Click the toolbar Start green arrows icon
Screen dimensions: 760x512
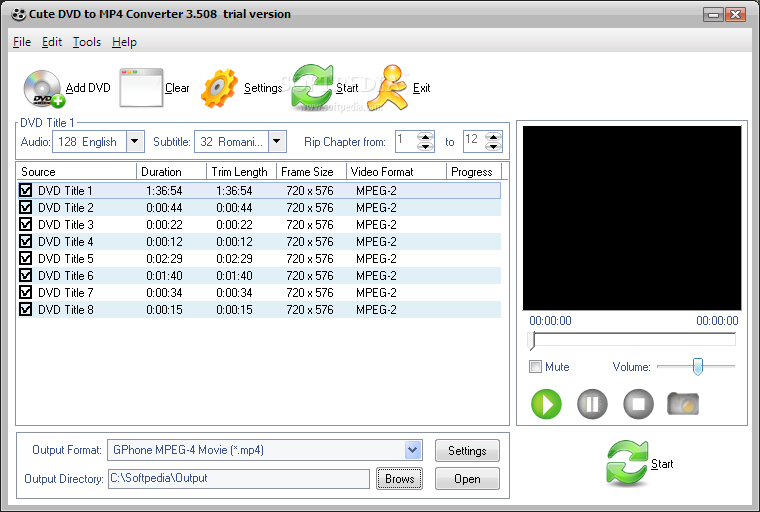pyautogui.click(x=312, y=87)
